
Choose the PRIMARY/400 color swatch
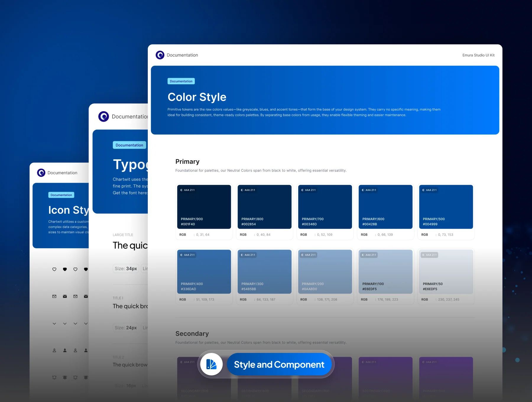pos(204,272)
